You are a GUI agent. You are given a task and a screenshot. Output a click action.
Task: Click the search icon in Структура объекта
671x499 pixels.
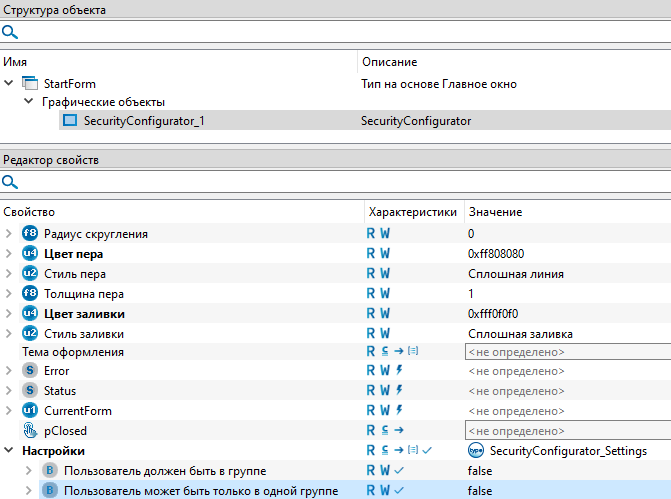pos(10,32)
